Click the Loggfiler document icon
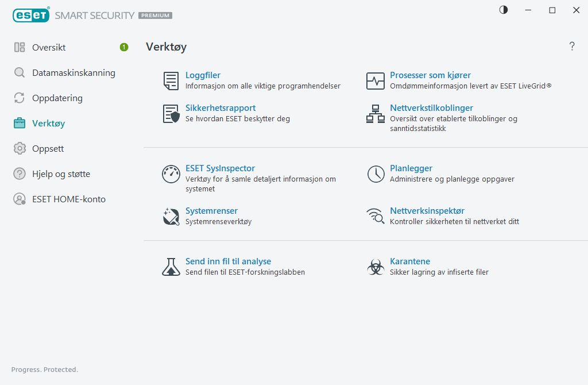The image size is (588, 385). click(x=171, y=81)
